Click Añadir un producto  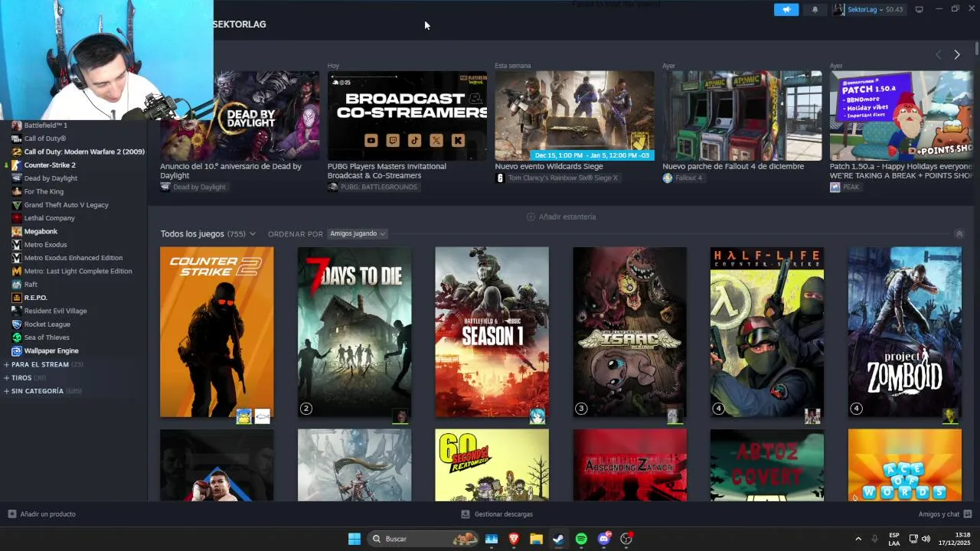coord(42,514)
